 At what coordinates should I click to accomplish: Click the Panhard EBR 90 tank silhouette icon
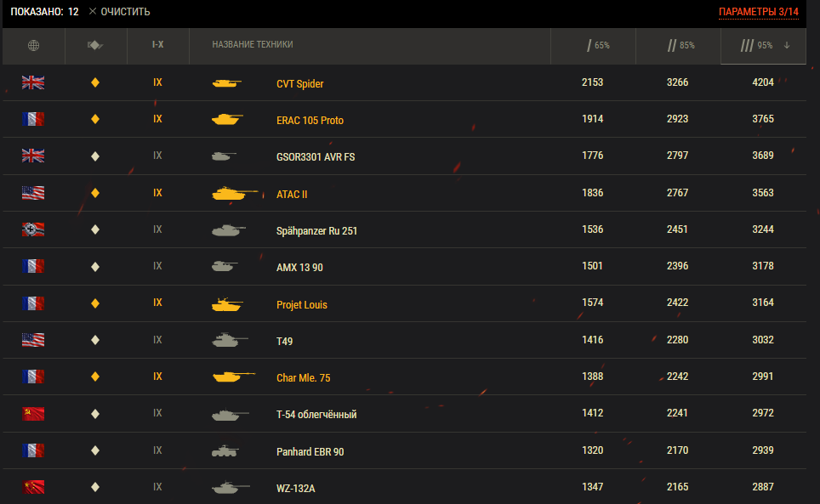[x=225, y=450]
